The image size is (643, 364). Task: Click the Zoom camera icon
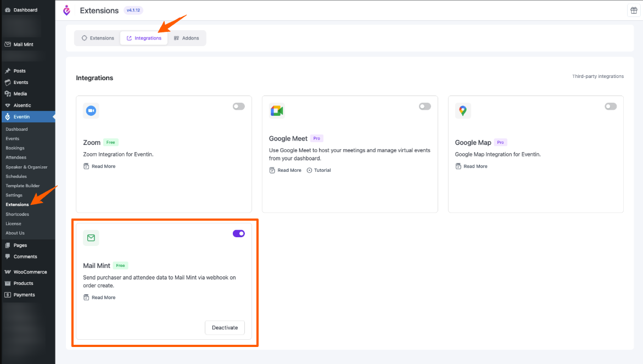pos(91,111)
